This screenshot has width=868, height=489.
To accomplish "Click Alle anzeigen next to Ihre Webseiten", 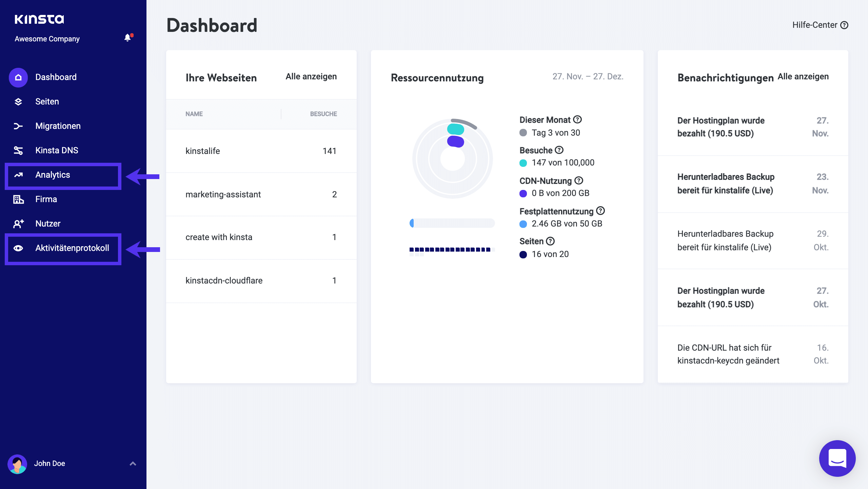I will (x=311, y=76).
